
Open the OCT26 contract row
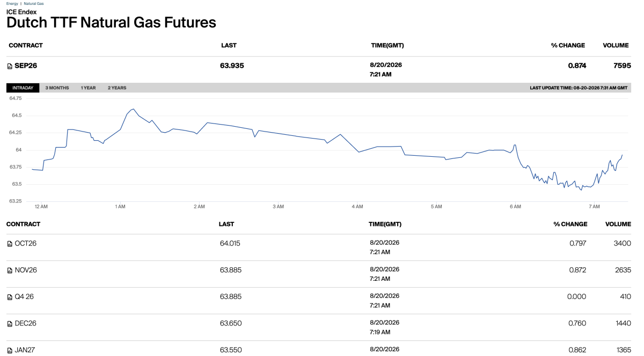coord(319,247)
